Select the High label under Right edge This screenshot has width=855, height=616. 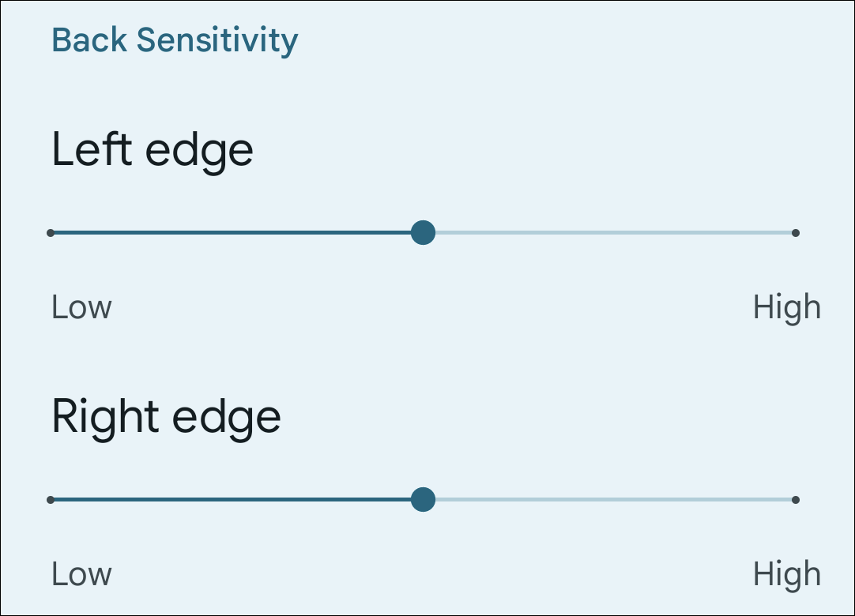[788, 574]
